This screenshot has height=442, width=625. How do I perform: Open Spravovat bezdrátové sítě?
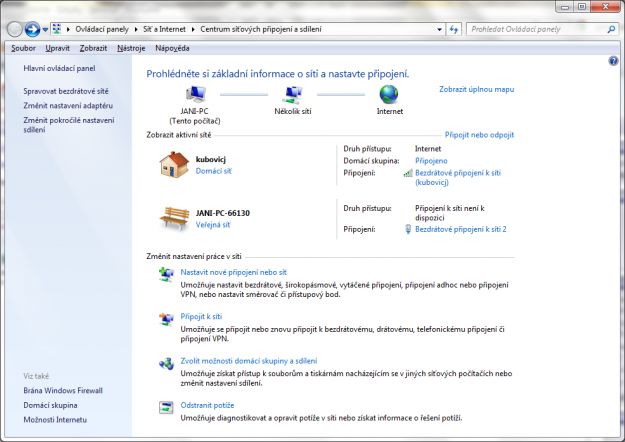[x=66, y=91]
